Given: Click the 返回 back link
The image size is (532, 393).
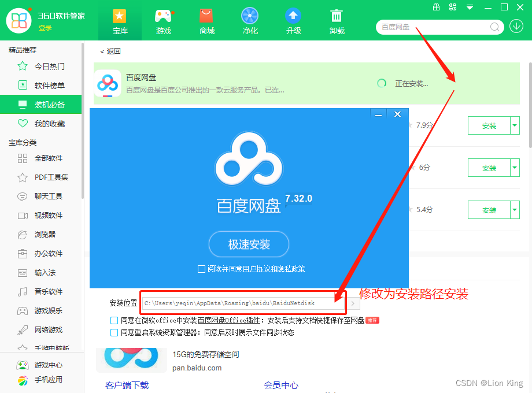Looking at the screenshot, I should coord(110,51).
